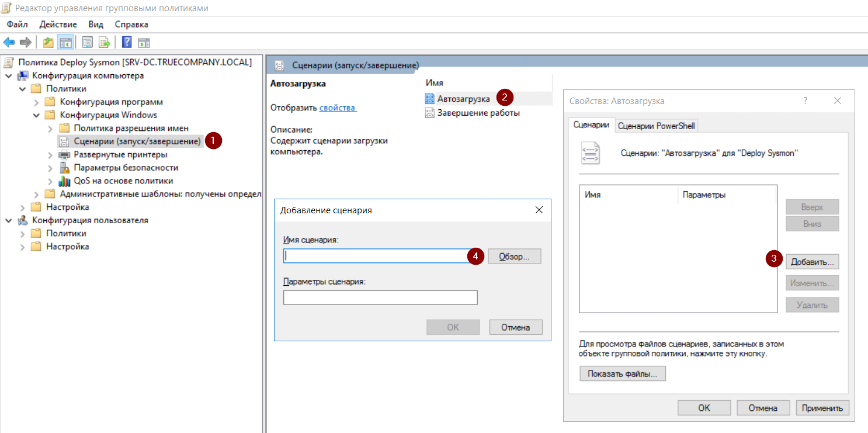Open Help via blue question mark icon
Screen dimensions: 868x433
[126, 43]
